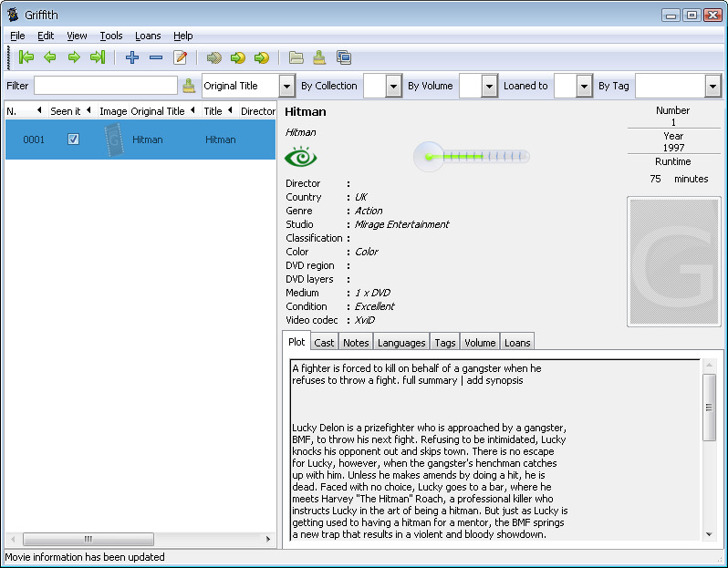Screen dimensions: 728x568
Task: Clear the filter using brush beside Filter field
Action: (x=189, y=86)
